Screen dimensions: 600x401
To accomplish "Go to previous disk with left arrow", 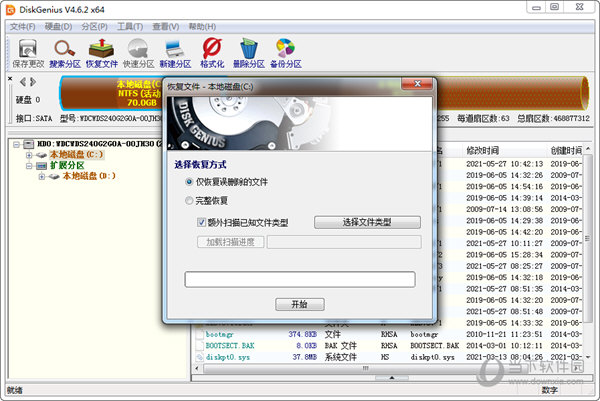I will click(23, 82).
